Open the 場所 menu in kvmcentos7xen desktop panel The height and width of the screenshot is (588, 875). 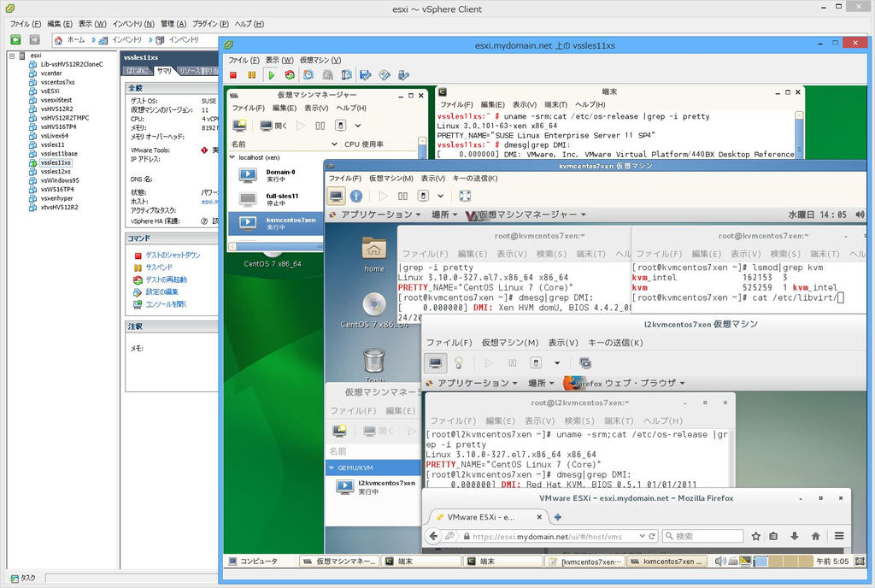[444, 215]
